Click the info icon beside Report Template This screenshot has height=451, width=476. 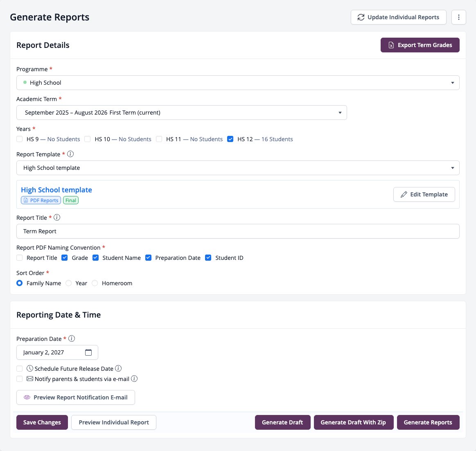[x=70, y=154]
